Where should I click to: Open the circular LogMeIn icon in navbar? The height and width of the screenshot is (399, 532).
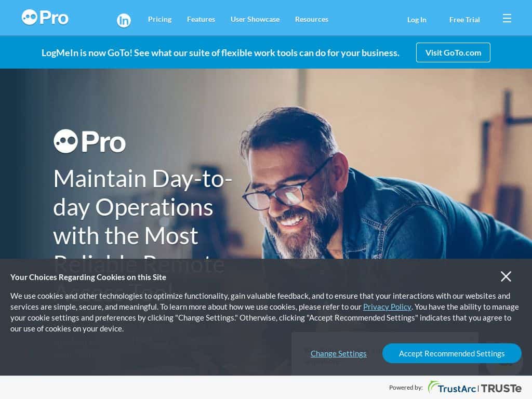click(x=124, y=21)
